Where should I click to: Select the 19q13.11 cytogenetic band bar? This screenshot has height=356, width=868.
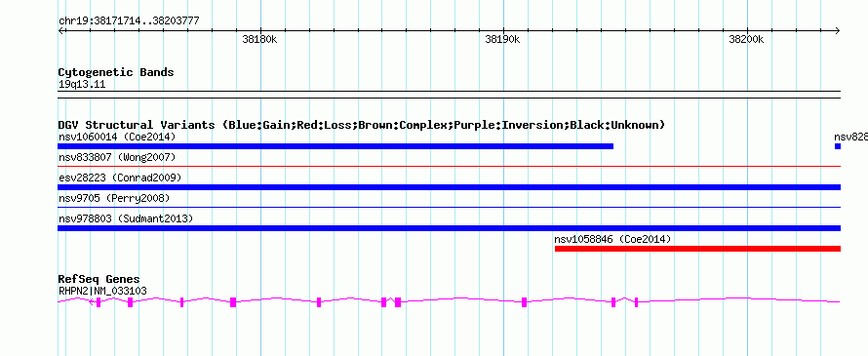pyautogui.click(x=449, y=95)
